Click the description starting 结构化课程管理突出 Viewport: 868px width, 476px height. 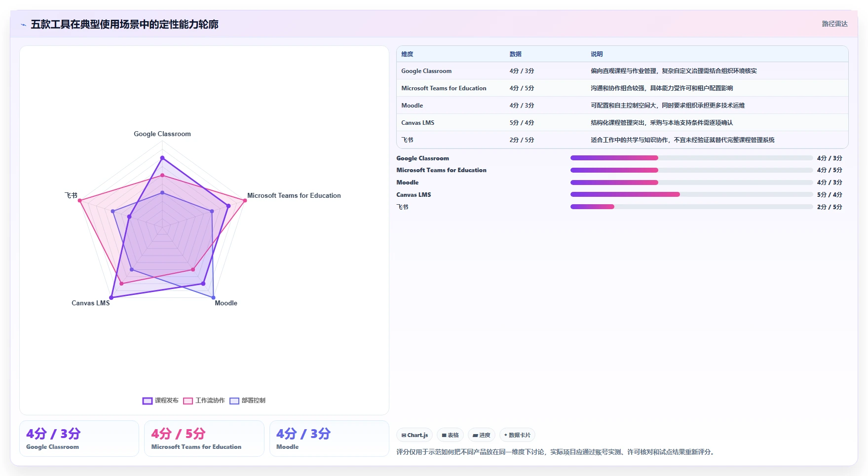(662, 123)
